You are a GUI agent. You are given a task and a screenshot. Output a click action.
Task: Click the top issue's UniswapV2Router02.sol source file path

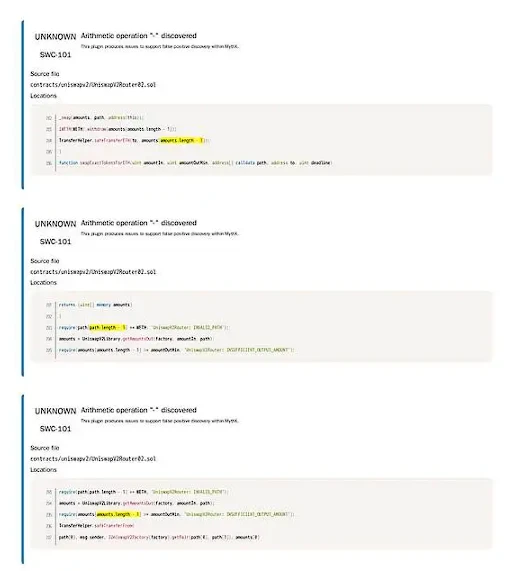93,85
